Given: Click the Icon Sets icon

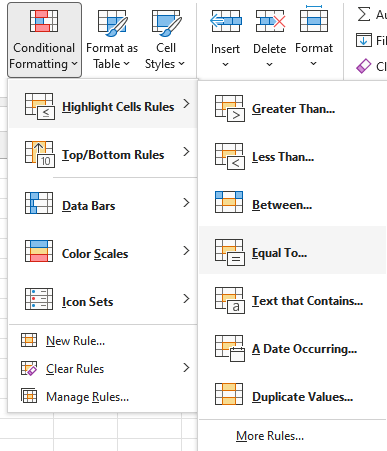Looking at the screenshot, I should (x=39, y=299).
